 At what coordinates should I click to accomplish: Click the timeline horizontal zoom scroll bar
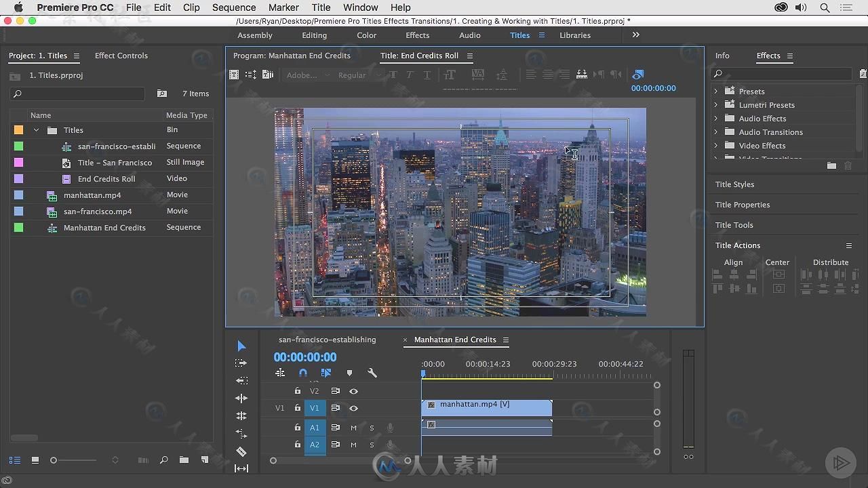coord(340,460)
